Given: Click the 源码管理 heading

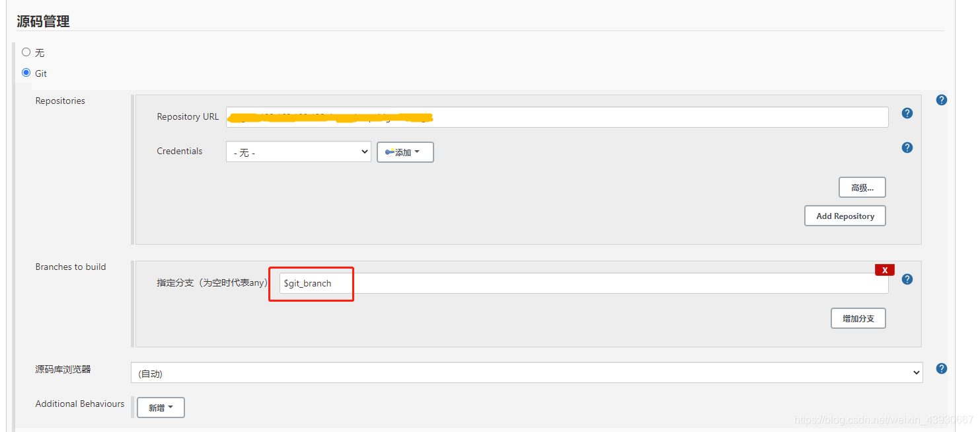Looking at the screenshot, I should pyautogui.click(x=44, y=21).
